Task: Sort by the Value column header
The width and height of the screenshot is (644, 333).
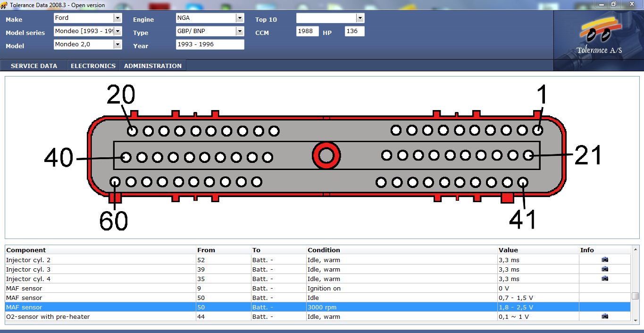Action: [538, 250]
